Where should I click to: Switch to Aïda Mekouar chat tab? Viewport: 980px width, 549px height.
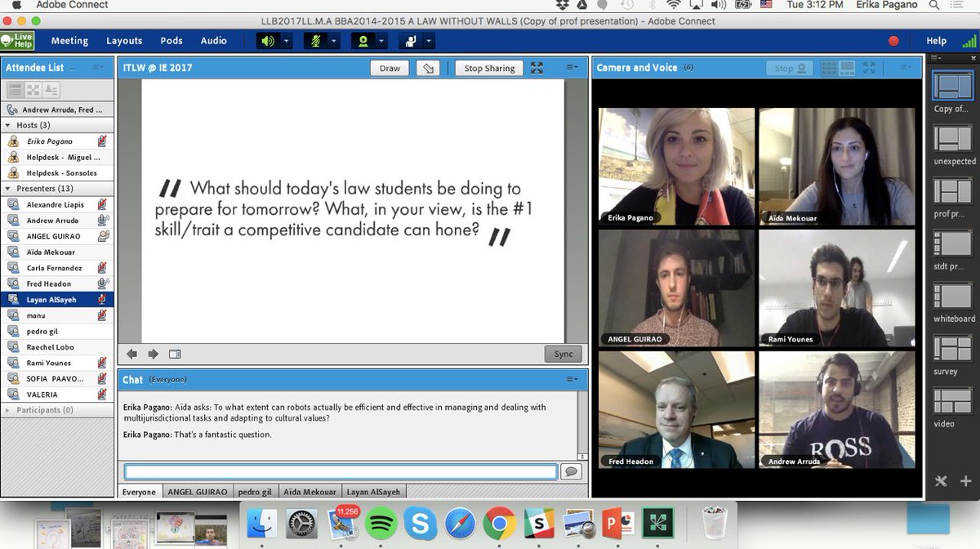310,492
